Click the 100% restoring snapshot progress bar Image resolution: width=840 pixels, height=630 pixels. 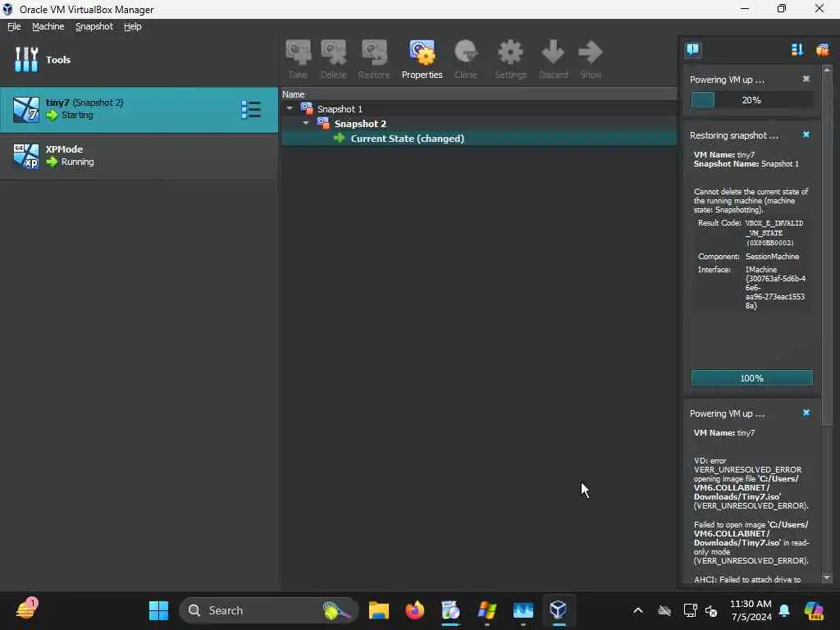tap(751, 378)
